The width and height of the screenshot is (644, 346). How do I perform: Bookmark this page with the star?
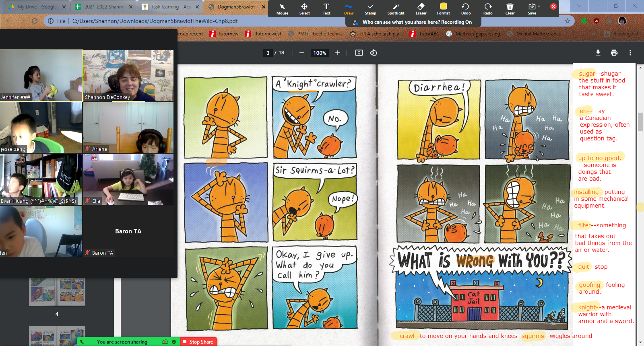coord(568,21)
